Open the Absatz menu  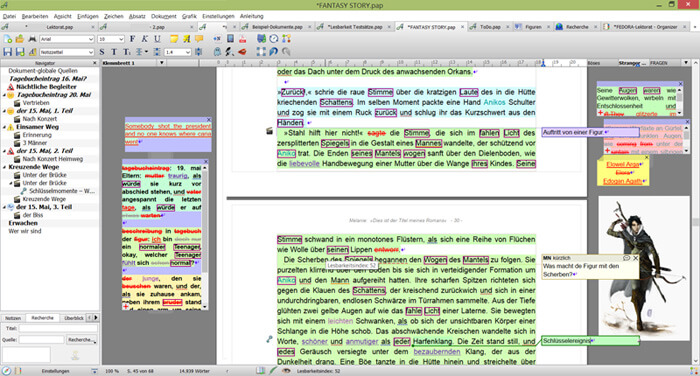[137, 16]
